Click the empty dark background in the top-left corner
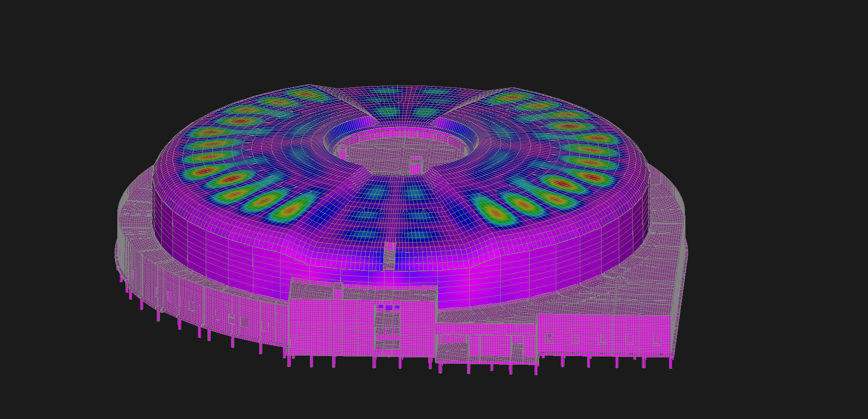The height and width of the screenshot is (419, 868). coord(45,36)
